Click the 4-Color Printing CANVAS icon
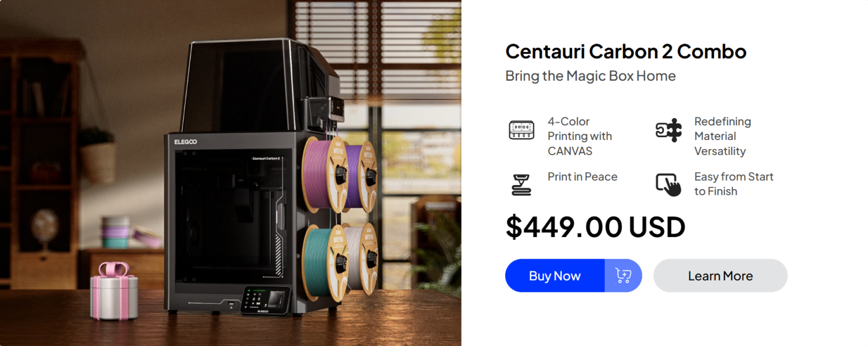This screenshot has height=346, width=868. point(521,130)
